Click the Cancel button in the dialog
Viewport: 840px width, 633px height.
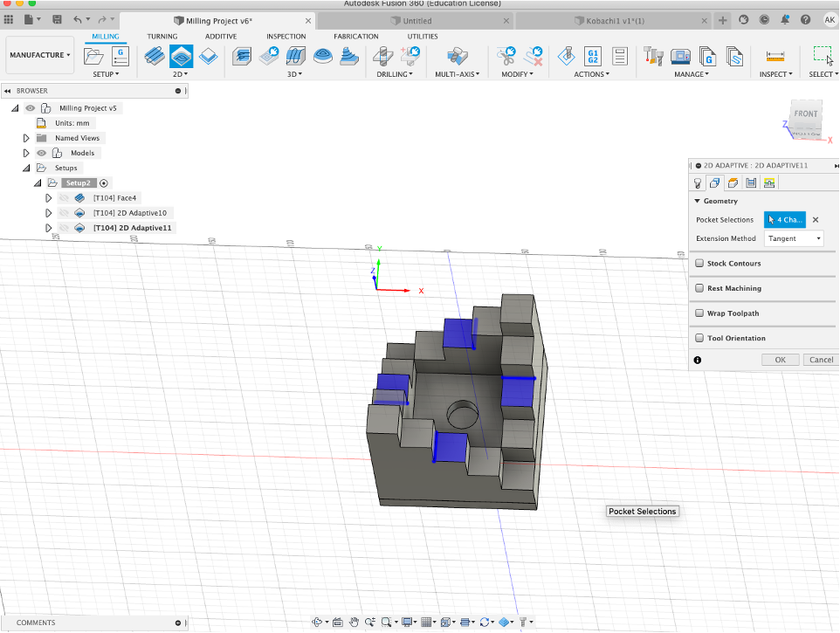pyautogui.click(x=821, y=360)
